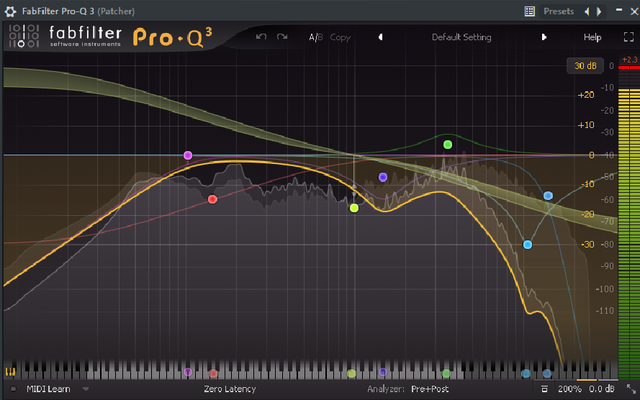This screenshot has width=640, height=400.
Task: Open the Zero Latency processing mode selector
Action: (x=230, y=389)
